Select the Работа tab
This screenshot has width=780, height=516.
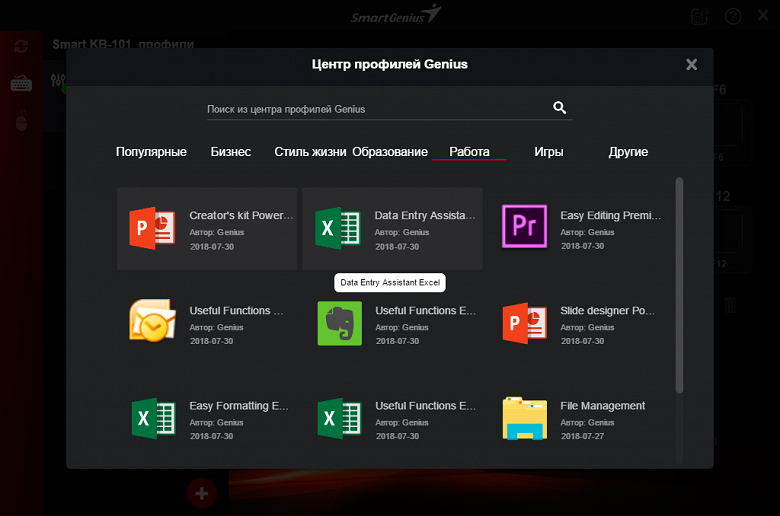[469, 152]
